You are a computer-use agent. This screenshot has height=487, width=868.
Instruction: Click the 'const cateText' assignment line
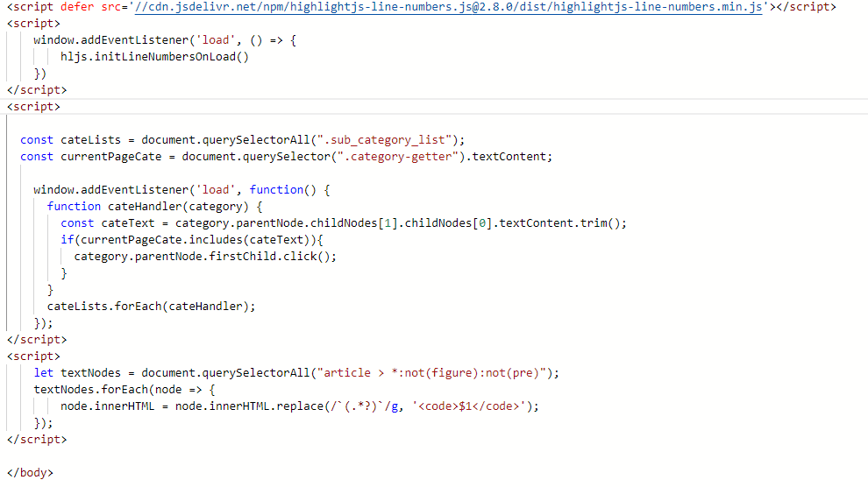click(x=344, y=223)
